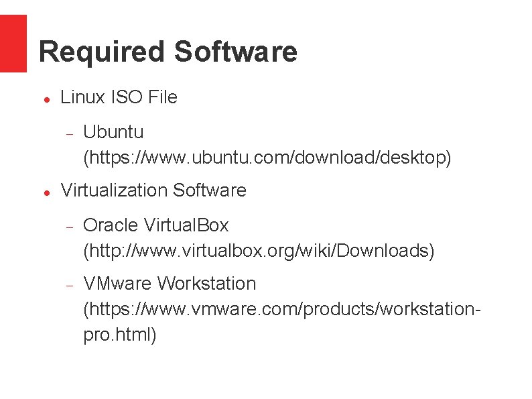Screen dimensions: 532x399
Task: Click the dash marker before Oracle VirtualBox
Action: click(70, 227)
